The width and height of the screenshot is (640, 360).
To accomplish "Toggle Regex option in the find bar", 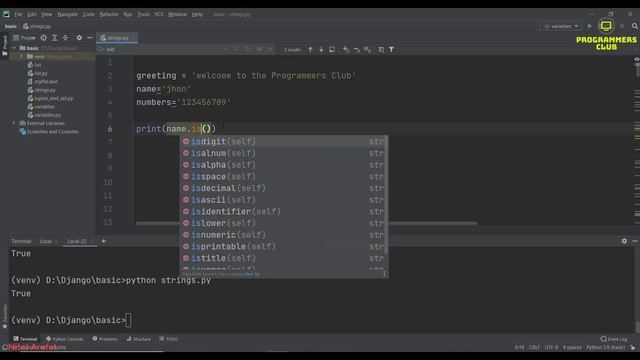I will [270, 49].
